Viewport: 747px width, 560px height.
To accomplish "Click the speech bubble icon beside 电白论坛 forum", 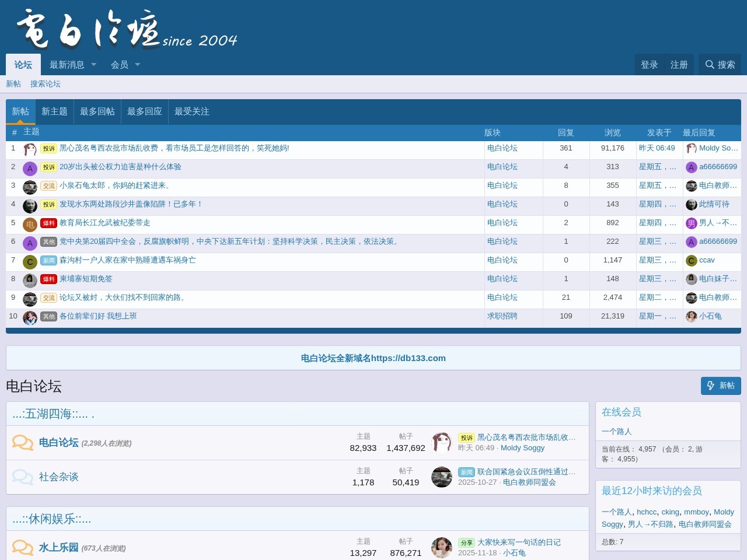I will point(23,442).
